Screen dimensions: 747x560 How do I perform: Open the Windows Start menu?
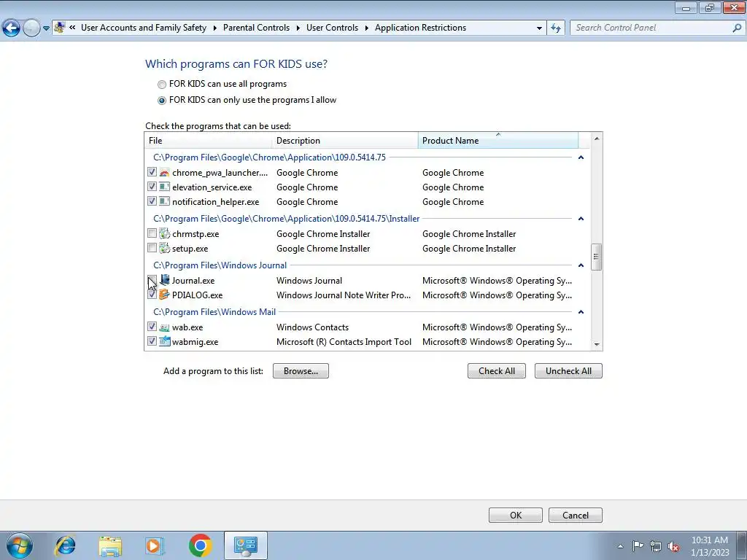(x=19, y=545)
